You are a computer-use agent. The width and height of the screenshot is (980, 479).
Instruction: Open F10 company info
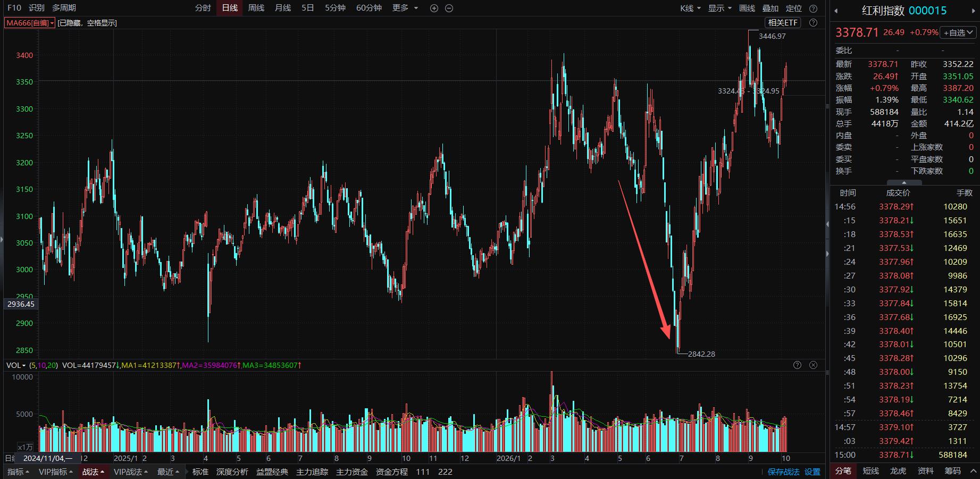pyautogui.click(x=14, y=8)
